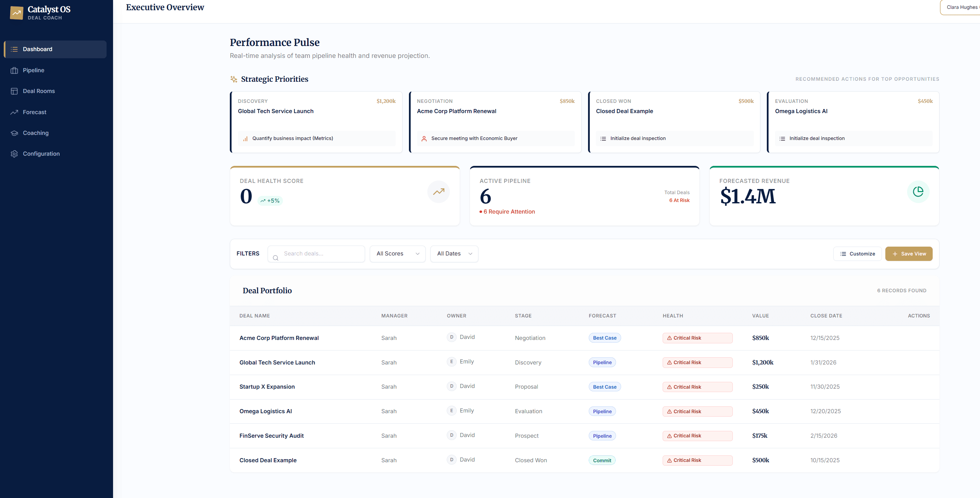Open the All Dates dropdown

454,254
